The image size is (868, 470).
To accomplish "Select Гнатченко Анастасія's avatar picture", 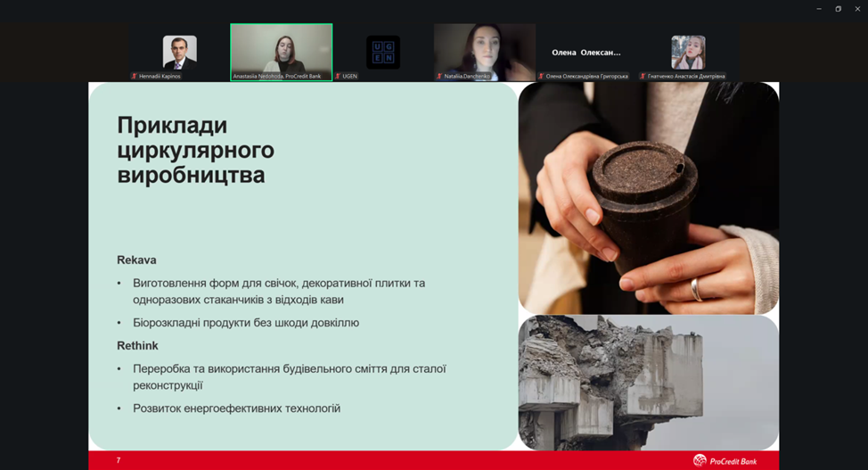I will tap(688, 53).
